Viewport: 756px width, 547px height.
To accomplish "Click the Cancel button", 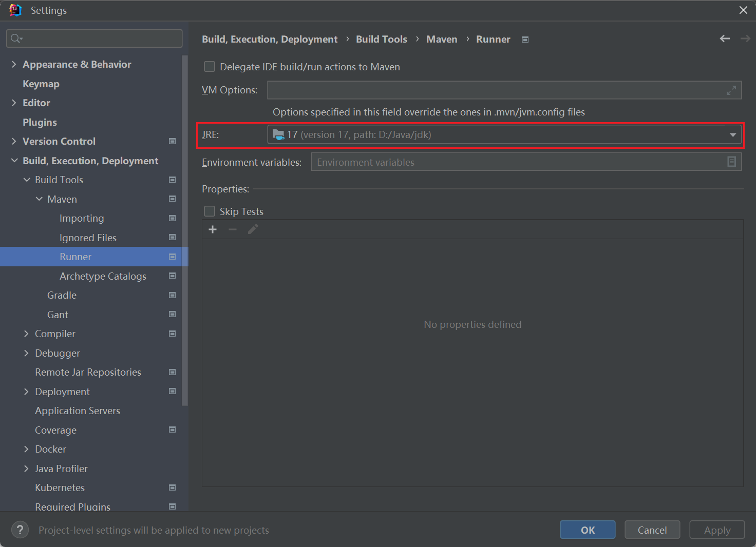I will tap(652, 530).
